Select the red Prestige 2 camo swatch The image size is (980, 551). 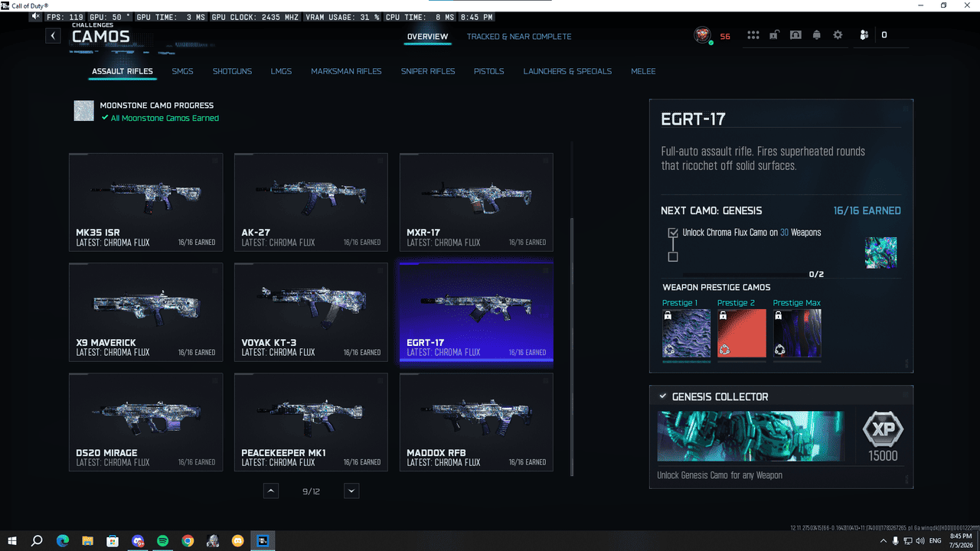741,334
